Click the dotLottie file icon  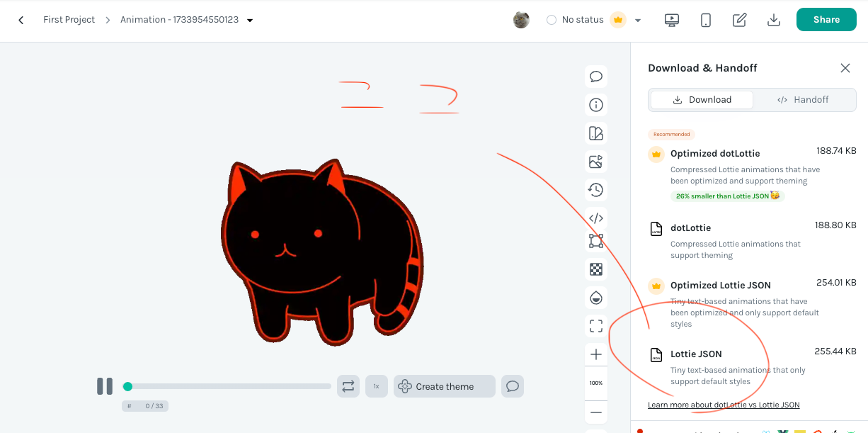pos(656,228)
